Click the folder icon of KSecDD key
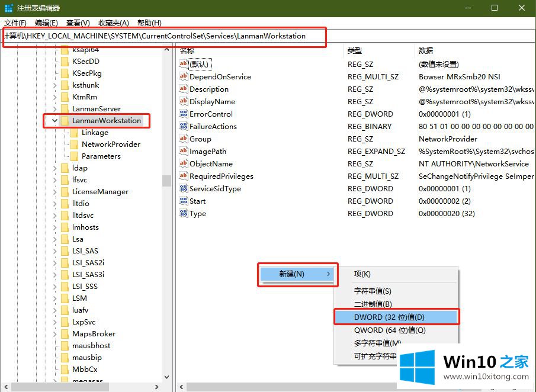 point(65,62)
